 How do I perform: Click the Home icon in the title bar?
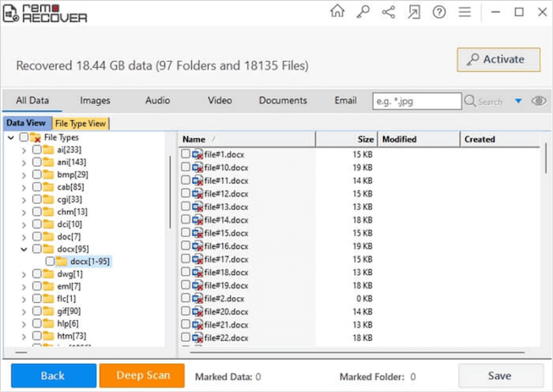click(x=337, y=12)
